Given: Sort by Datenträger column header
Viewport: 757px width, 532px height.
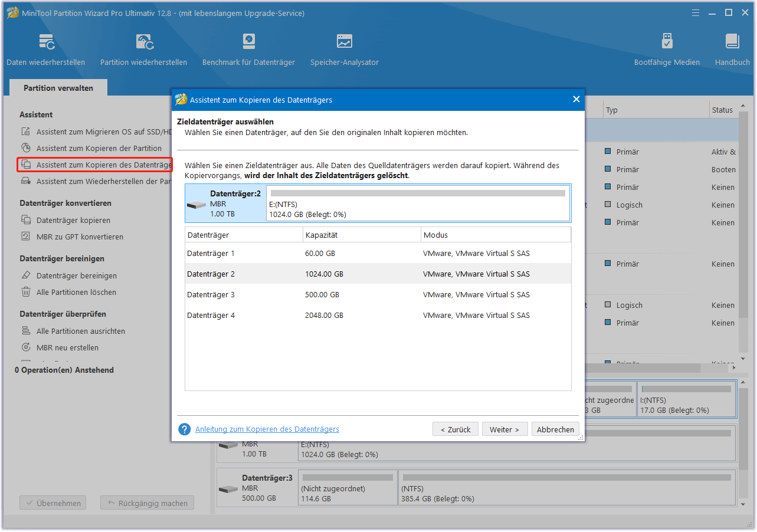Looking at the screenshot, I should [x=244, y=235].
